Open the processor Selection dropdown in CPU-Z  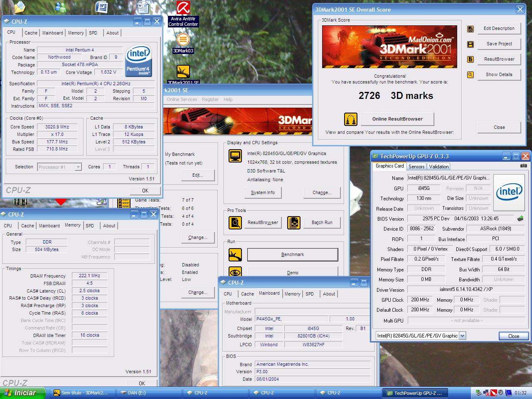coord(78,167)
